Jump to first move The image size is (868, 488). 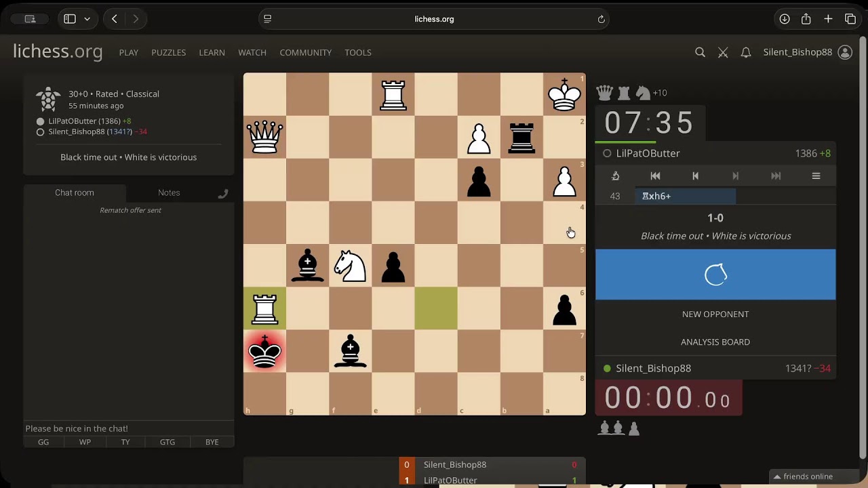pos(655,176)
